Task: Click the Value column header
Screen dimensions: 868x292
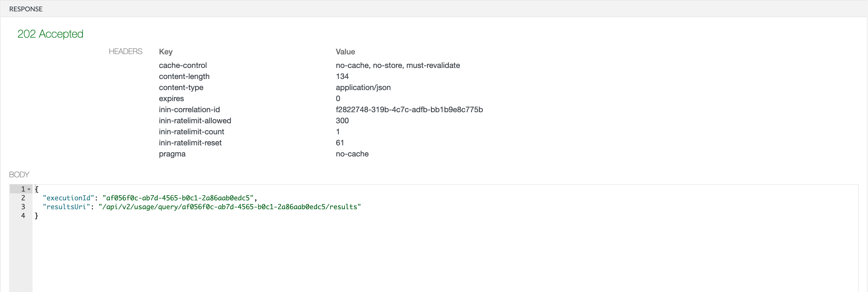Action: 345,52
